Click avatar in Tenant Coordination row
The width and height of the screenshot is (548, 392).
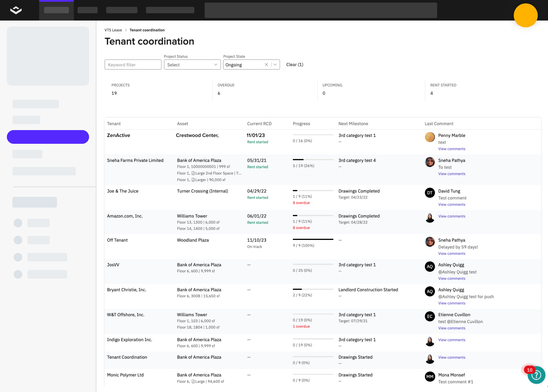(x=430, y=359)
